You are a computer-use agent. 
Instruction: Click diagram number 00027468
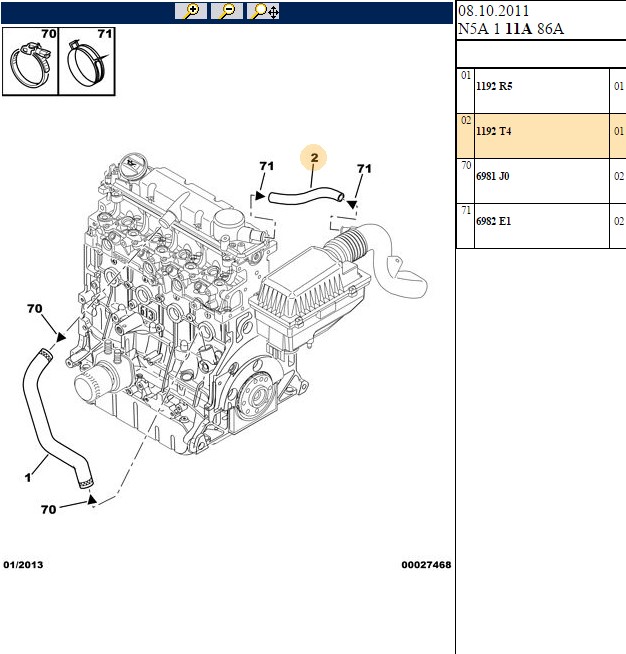426,565
